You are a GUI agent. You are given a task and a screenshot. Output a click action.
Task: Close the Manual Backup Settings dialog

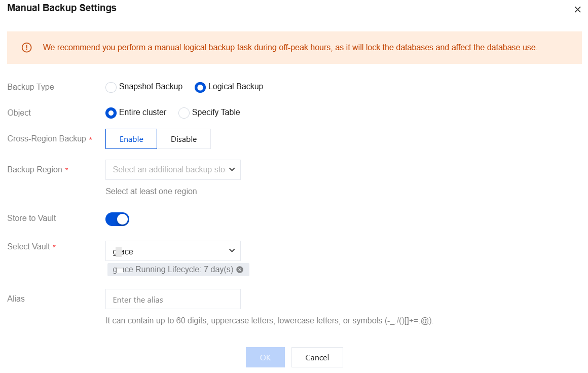point(577,10)
